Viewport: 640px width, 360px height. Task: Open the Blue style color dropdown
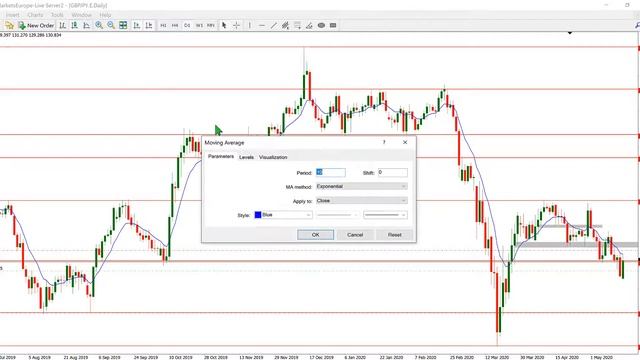283,215
